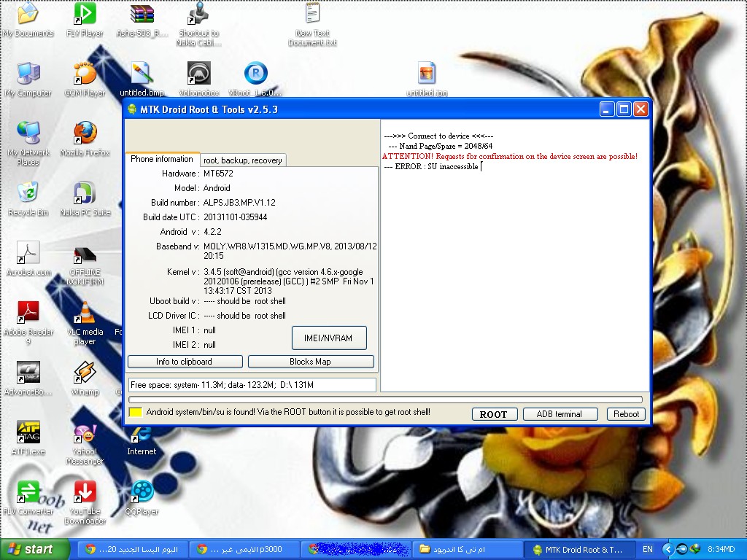Open the Windows start button
Image resolution: width=747 pixels, height=560 pixels.
(x=34, y=550)
